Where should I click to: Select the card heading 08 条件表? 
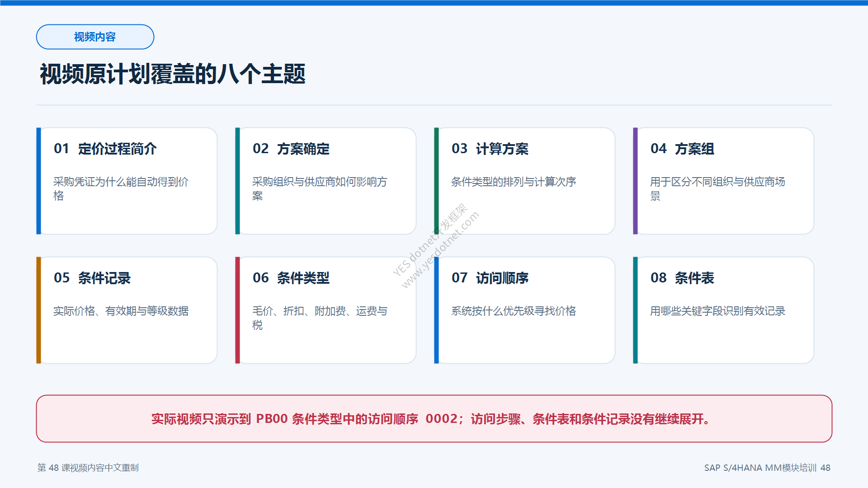point(683,278)
